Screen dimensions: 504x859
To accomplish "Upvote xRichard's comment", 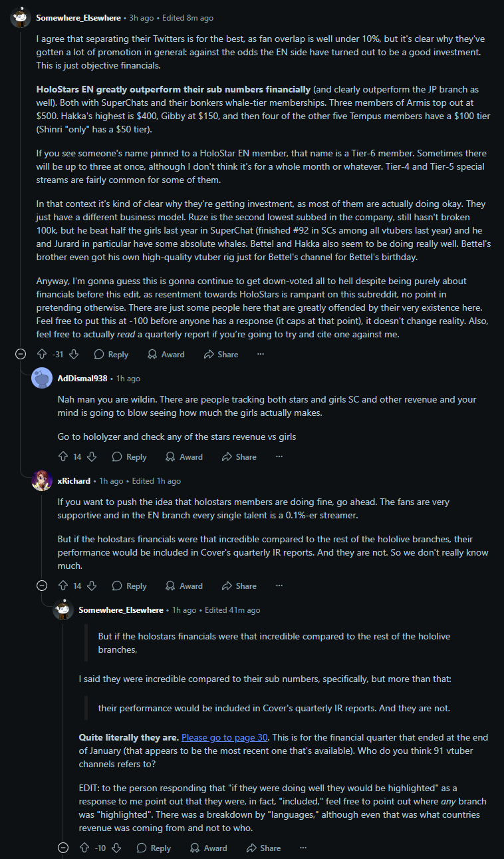I will click(63, 586).
